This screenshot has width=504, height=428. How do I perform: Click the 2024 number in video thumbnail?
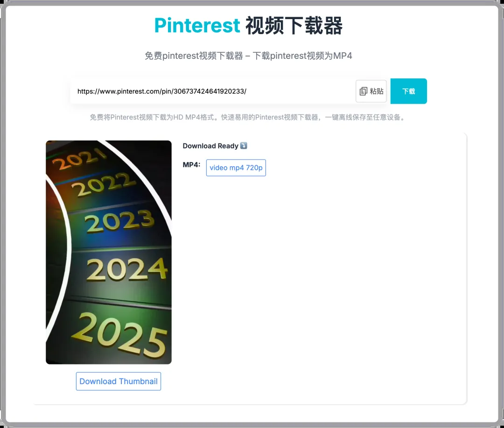(127, 269)
